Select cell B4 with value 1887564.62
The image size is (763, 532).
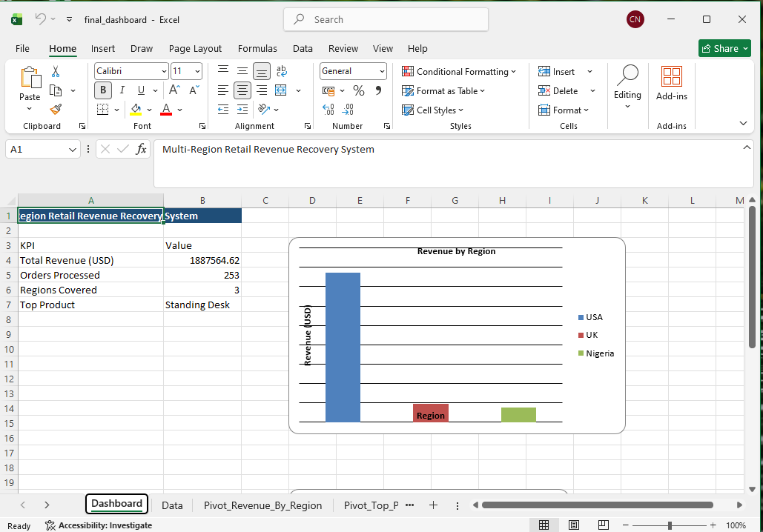click(202, 260)
